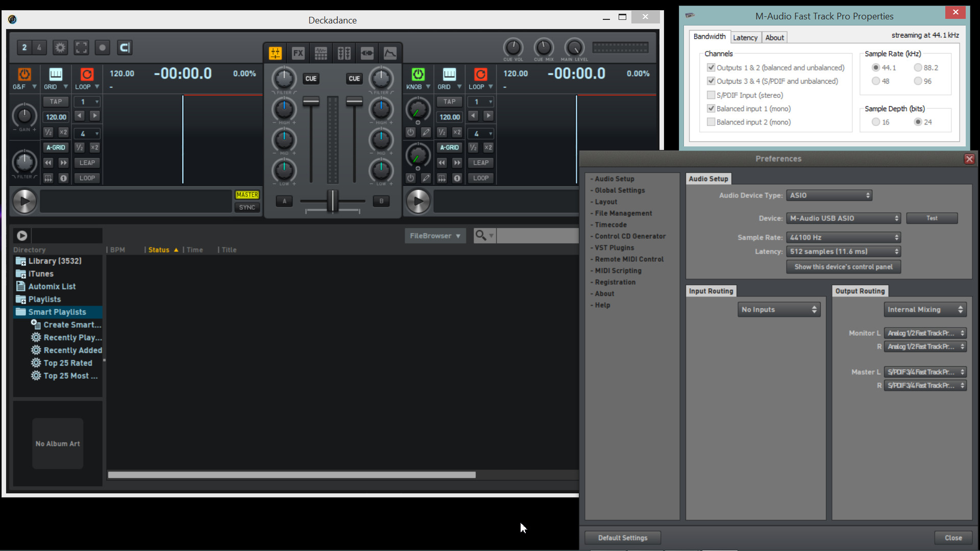Screen dimensions: 980x551
Task: Open the FX panel icon
Action: tap(298, 53)
